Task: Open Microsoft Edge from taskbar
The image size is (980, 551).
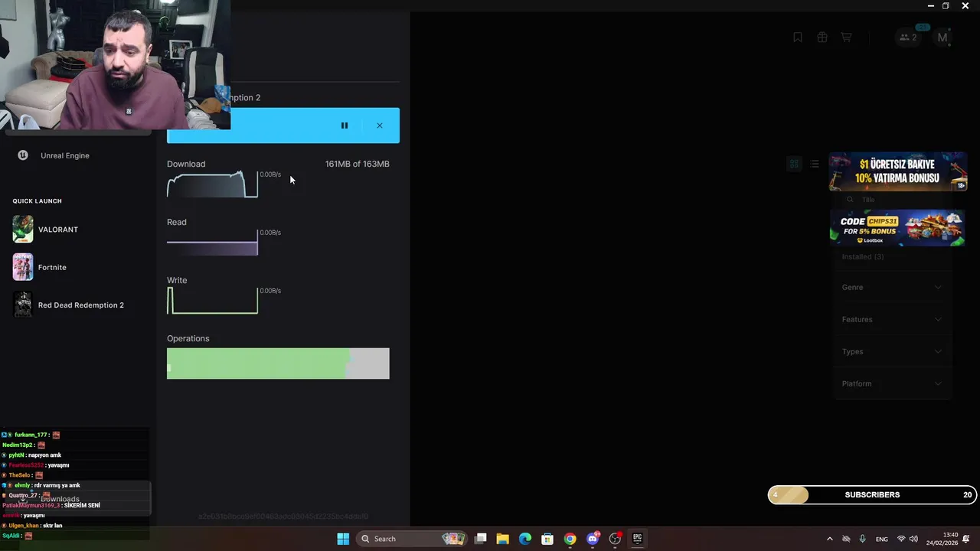Action: pos(525,539)
